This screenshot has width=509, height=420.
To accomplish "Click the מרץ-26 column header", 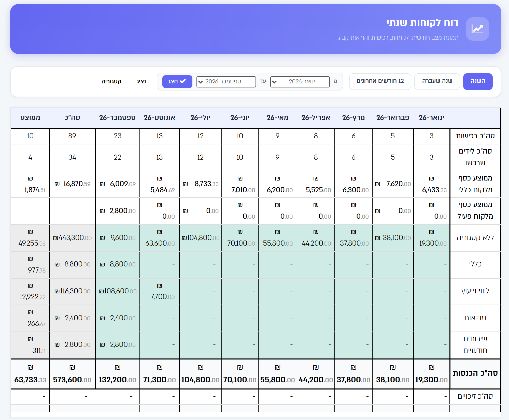I will (x=353, y=118).
